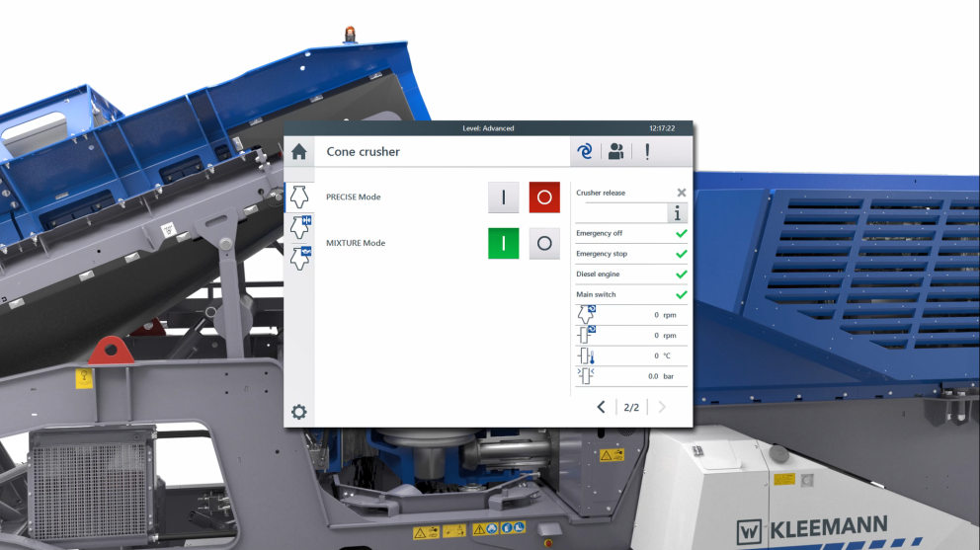980x550 pixels.
Task: Click the Crusher release X status
Action: [x=681, y=194]
